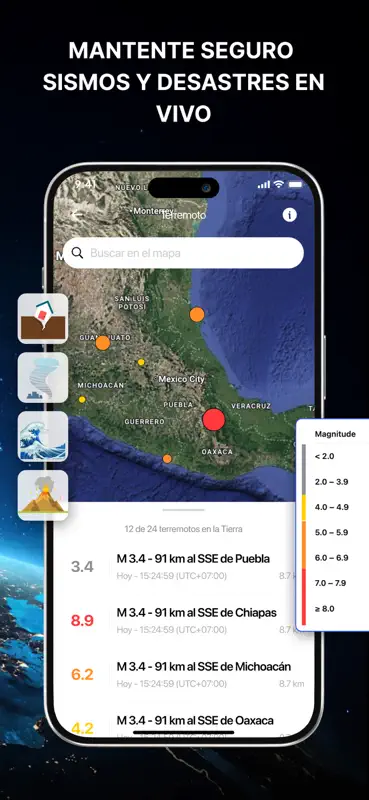Screen dimensions: 369x800
Task: Select the earthquake disaster icon
Action: 43,318
